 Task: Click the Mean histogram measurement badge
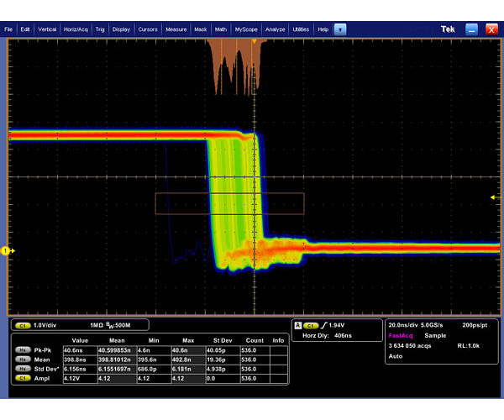[x=23, y=360]
